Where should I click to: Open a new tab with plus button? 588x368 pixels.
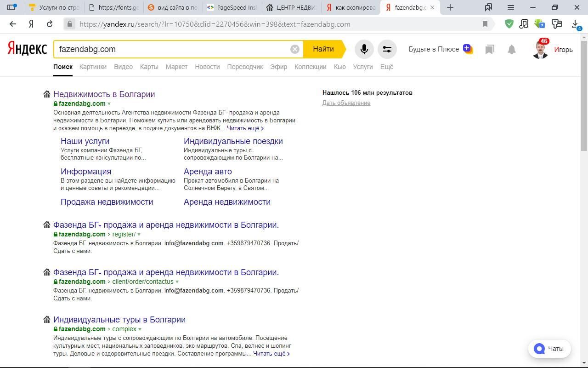[x=450, y=7]
